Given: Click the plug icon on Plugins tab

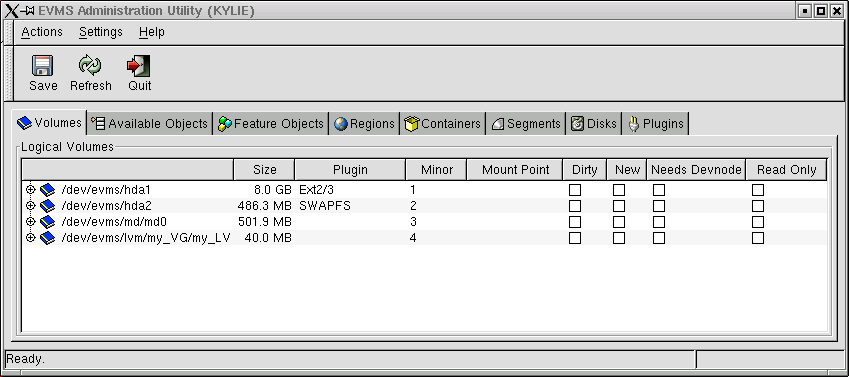Looking at the screenshot, I should [634, 124].
